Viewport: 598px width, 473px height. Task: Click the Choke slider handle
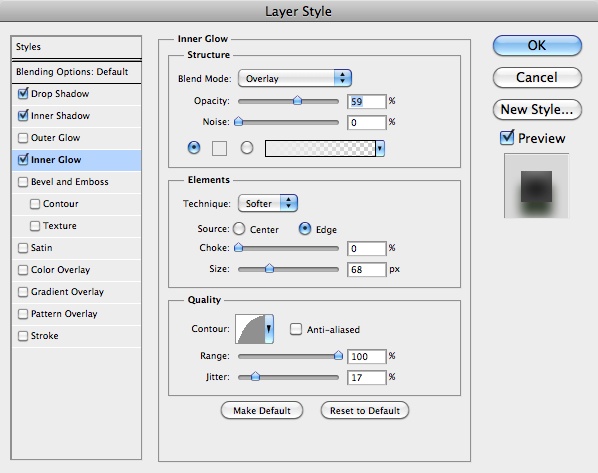(x=238, y=248)
